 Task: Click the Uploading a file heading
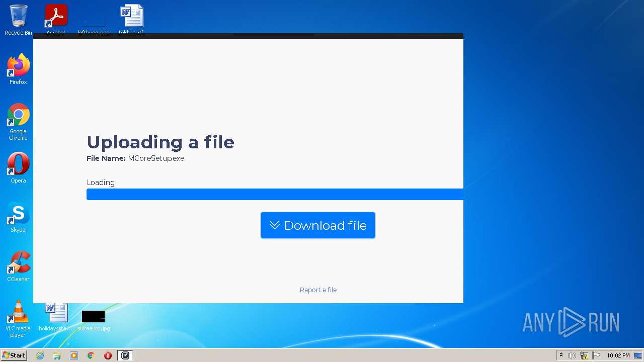point(160,142)
